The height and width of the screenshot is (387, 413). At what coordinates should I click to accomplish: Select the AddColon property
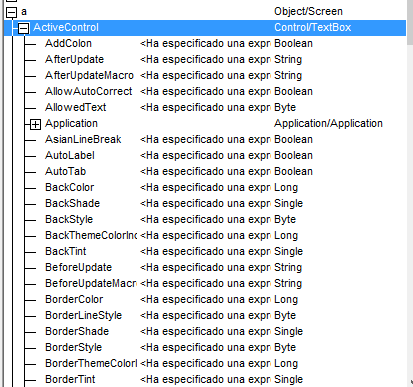click(68, 43)
